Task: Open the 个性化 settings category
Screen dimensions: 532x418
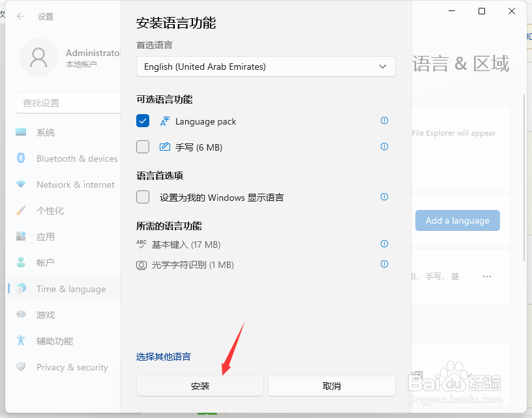Action: tap(65, 211)
